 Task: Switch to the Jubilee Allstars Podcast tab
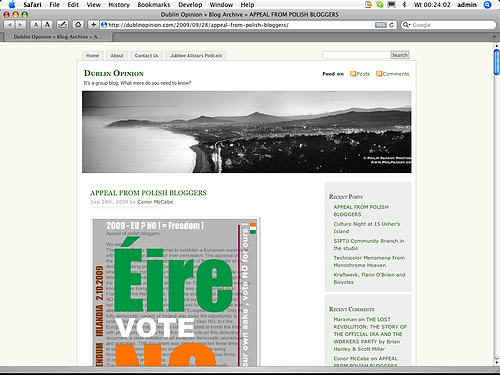pyautogui.click(x=196, y=56)
